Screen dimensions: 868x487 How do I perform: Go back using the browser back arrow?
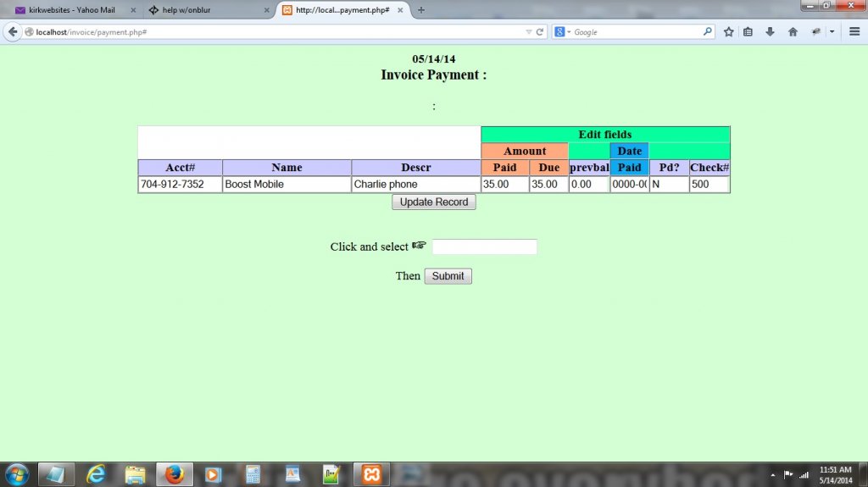click(x=13, y=32)
